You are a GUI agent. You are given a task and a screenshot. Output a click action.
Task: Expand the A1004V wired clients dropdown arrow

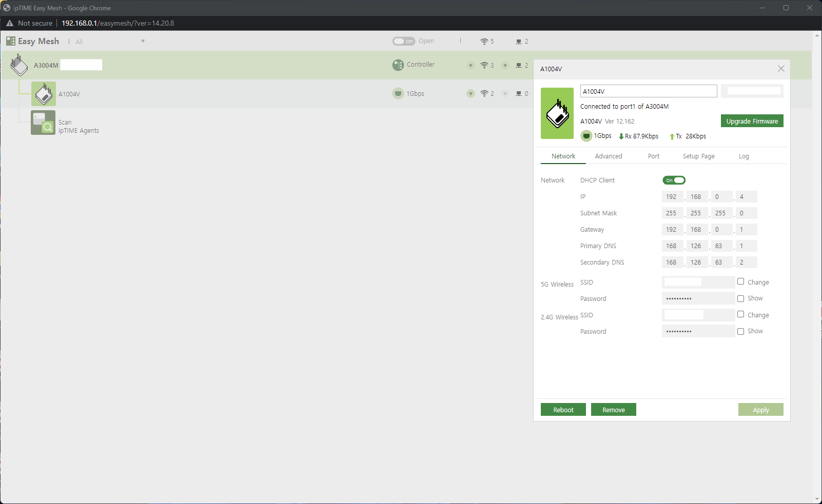(505, 93)
